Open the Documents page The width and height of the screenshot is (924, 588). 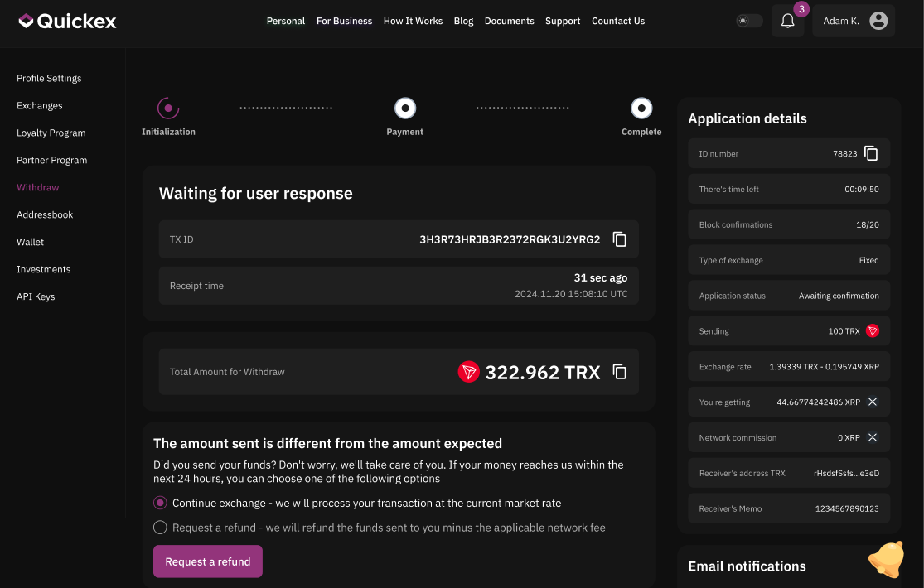coord(509,22)
